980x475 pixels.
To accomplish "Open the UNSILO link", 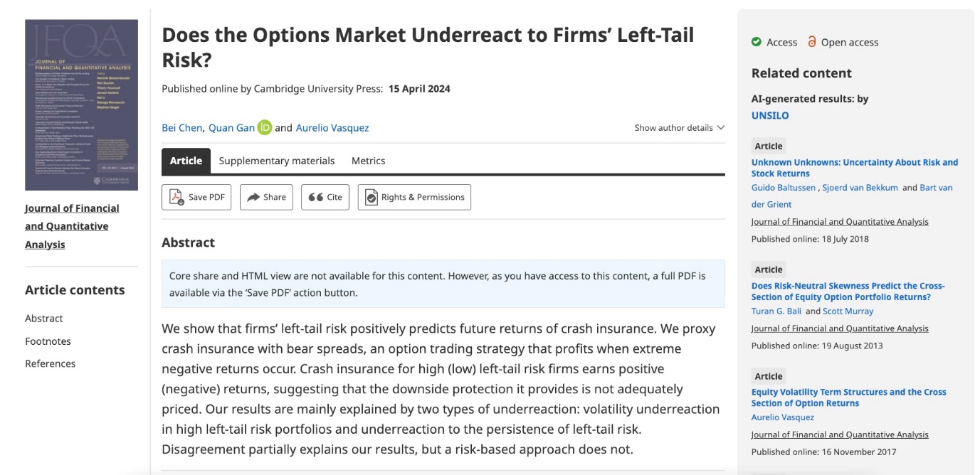I will 770,115.
